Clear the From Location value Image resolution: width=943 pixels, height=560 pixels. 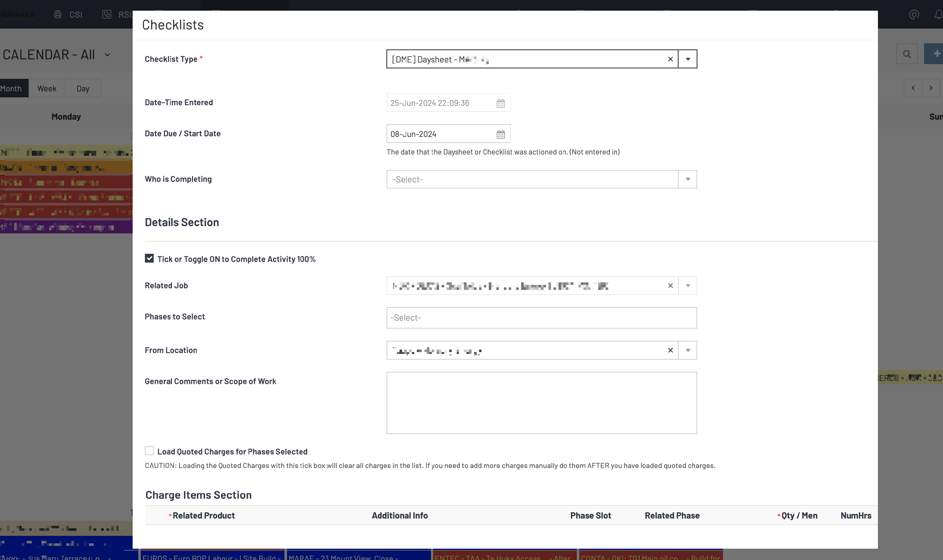pyautogui.click(x=670, y=350)
